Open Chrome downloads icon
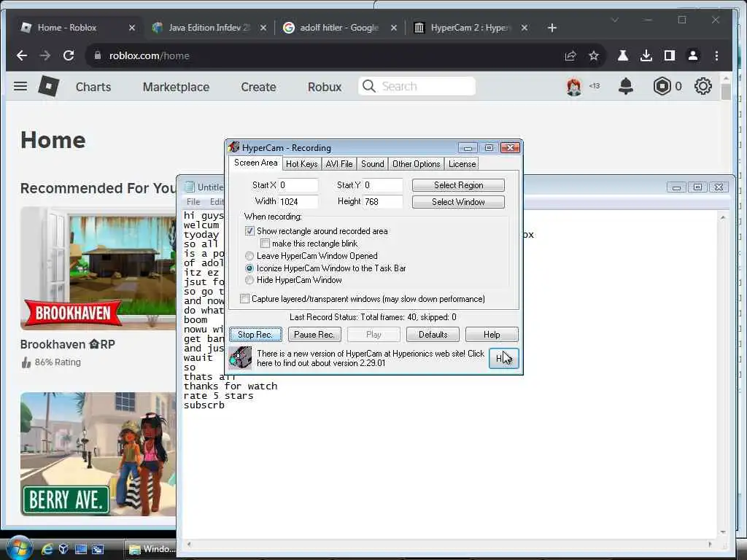The image size is (747, 560). (646, 55)
